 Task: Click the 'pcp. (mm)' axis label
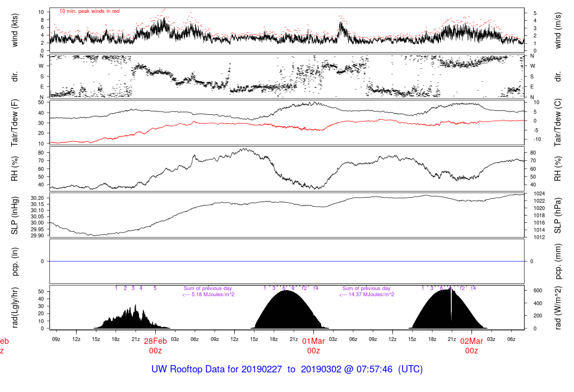pos(558,261)
